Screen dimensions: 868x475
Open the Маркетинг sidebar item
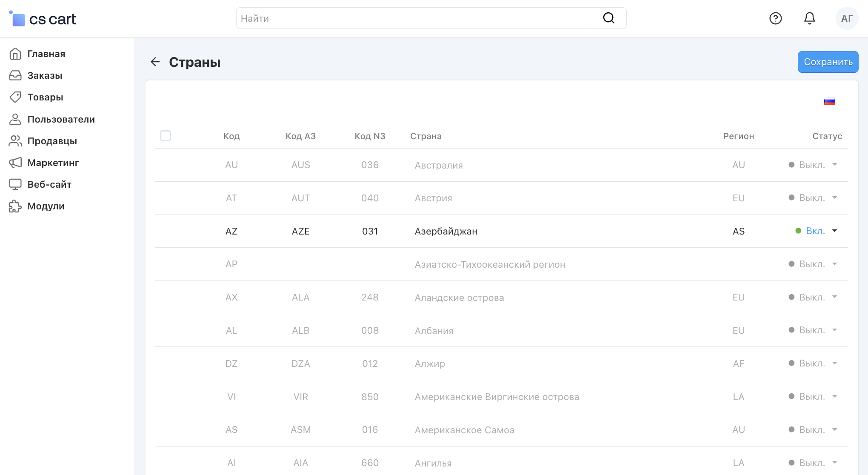pyautogui.click(x=53, y=163)
